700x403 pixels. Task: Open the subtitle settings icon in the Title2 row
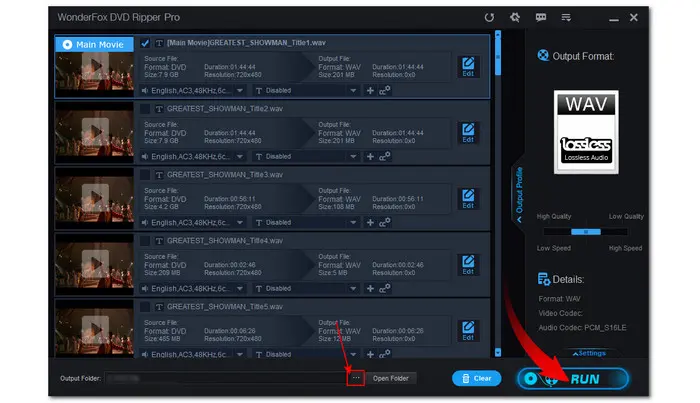pyautogui.click(x=384, y=157)
